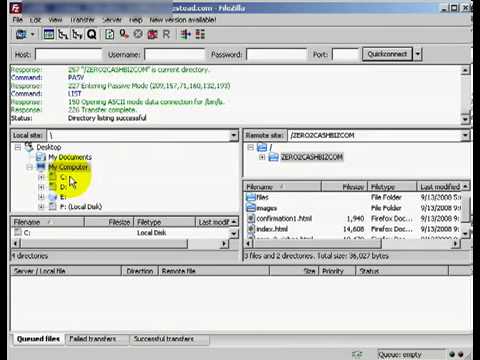480x360 pixels.
Task: Expand the F: (Local Disk) node
Action: (41, 207)
